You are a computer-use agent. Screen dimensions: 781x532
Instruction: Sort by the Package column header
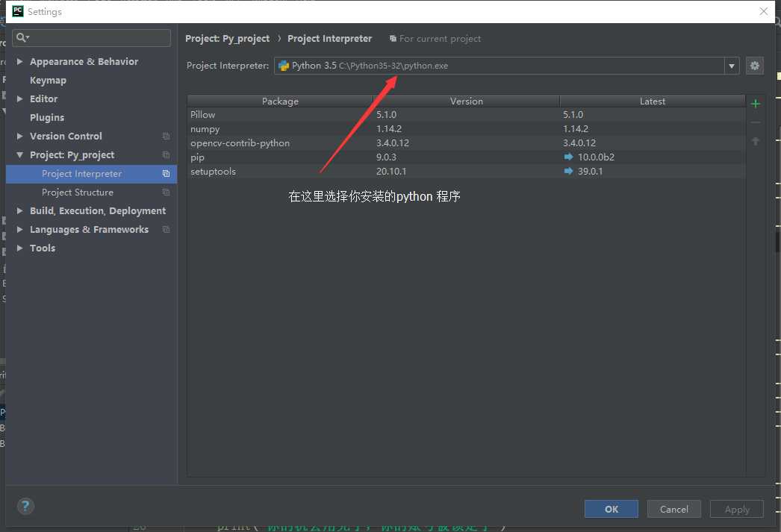pos(280,101)
